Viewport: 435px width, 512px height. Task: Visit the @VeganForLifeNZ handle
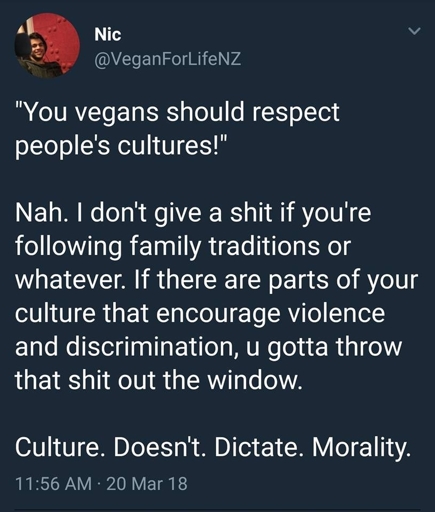click(x=168, y=59)
